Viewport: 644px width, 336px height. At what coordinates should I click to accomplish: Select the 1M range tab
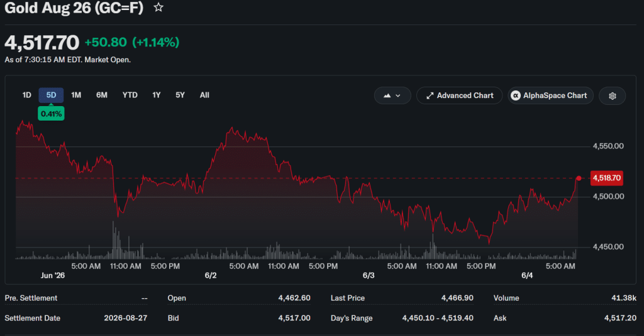tap(76, 95)
